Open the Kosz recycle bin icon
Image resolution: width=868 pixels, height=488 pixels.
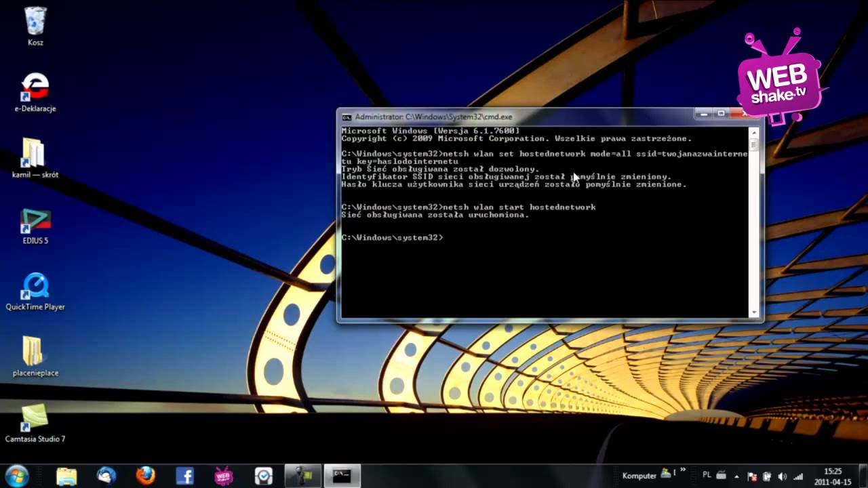35,26
